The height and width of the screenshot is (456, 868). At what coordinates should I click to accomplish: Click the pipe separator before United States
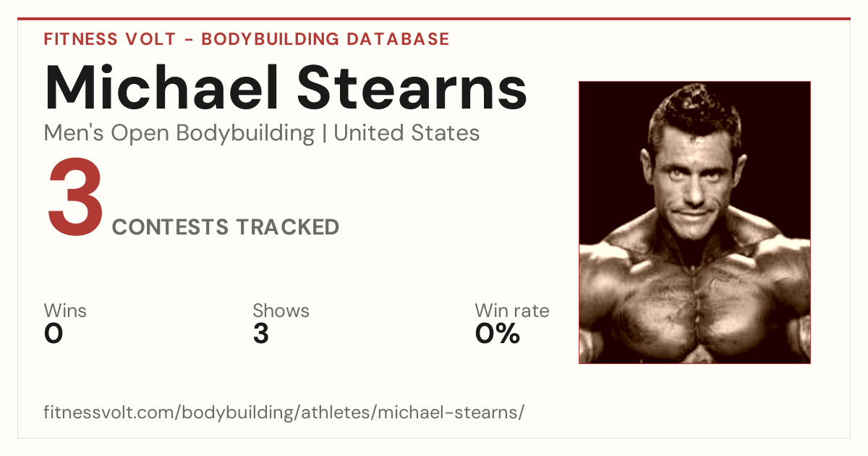[324, 134]
